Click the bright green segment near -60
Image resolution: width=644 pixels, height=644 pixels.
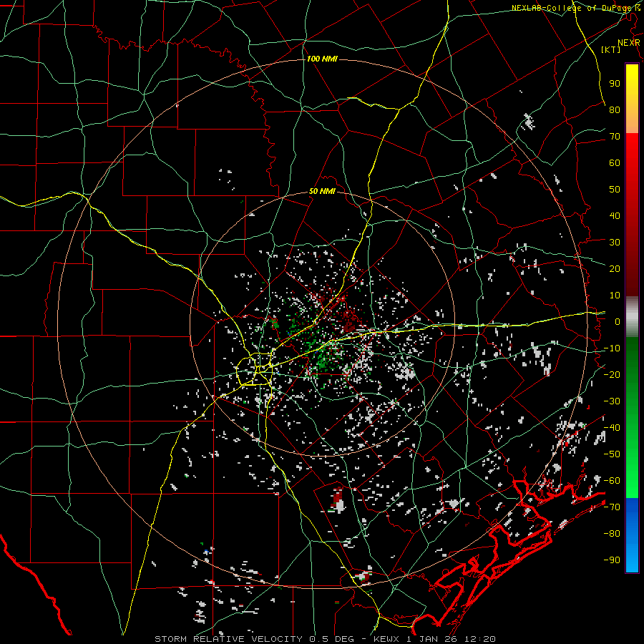coord(632,487)
